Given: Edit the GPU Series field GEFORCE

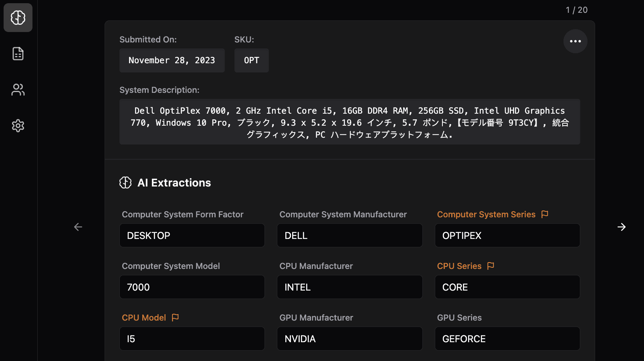Looking at the screenshot, I should click(507, 339).
